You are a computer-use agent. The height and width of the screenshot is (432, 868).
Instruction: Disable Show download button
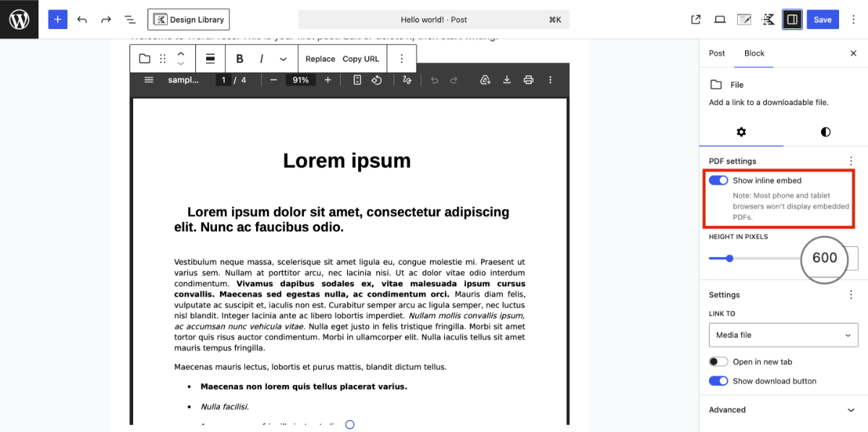tap(718, 381)
